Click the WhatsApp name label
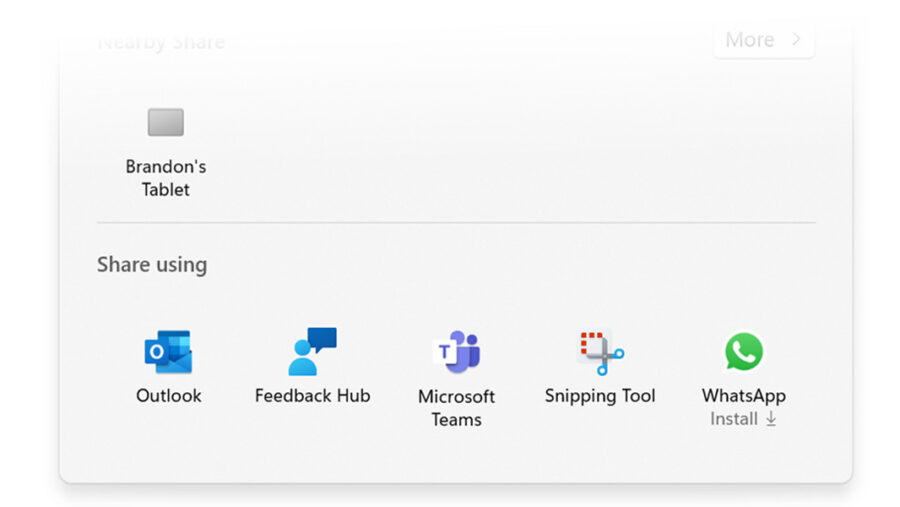Screen dimensions: 900x507 tap(744, 396)
